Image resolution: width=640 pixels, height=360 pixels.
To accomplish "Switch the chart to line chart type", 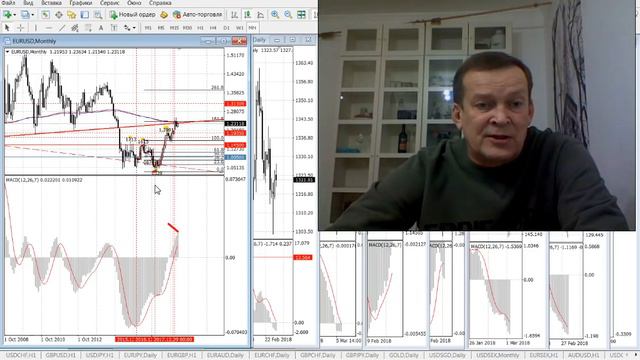I will (260, 15).
